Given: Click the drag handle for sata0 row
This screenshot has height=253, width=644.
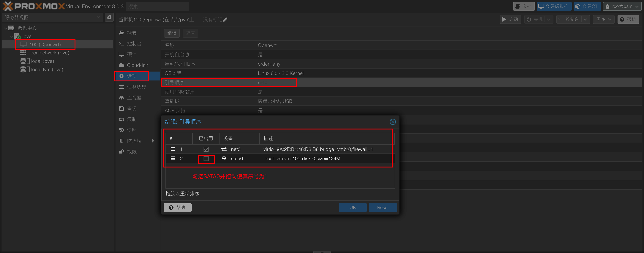Looking at the screenshot, I should [x=173, y=159].
